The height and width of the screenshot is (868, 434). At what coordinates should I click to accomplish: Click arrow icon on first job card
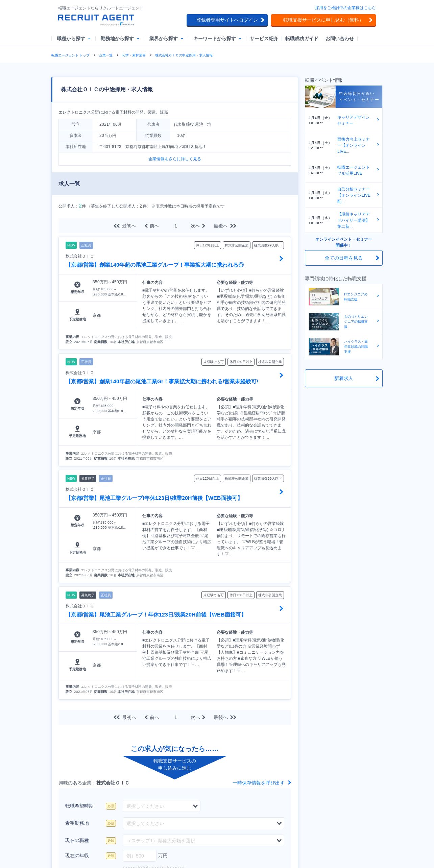point(281,259)
